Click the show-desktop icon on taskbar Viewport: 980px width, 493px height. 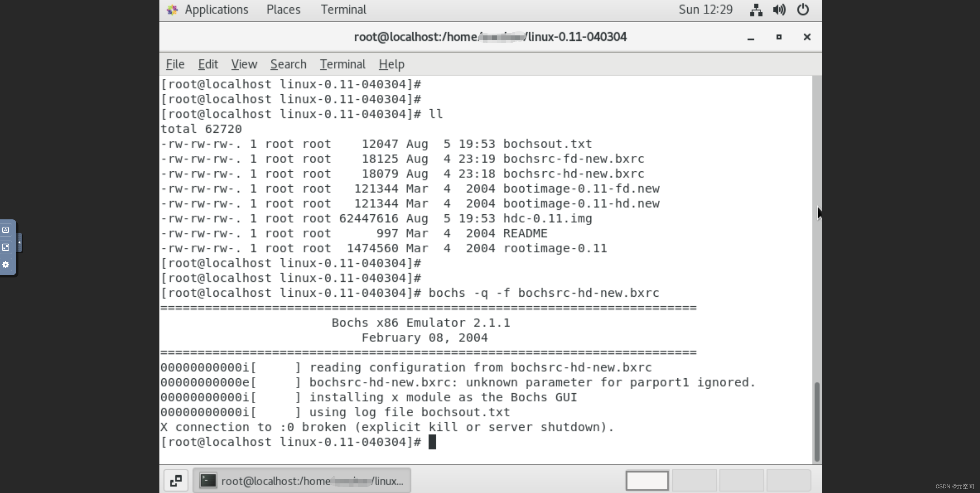176,480
